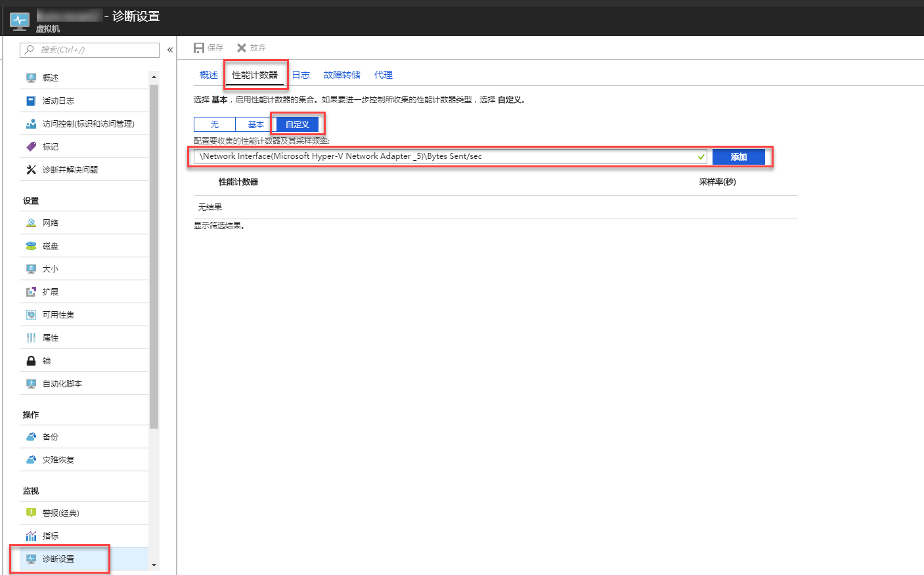Switch to the Crash dumps tab
Image resolution: width=924 pixels, height=575 pixels.
tap(341, 75)
